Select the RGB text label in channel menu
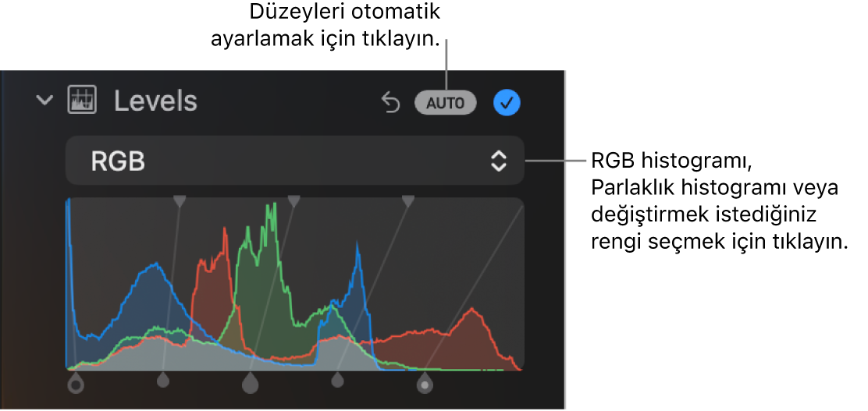This screenshot has height=411, width=868. coord(118,161)
